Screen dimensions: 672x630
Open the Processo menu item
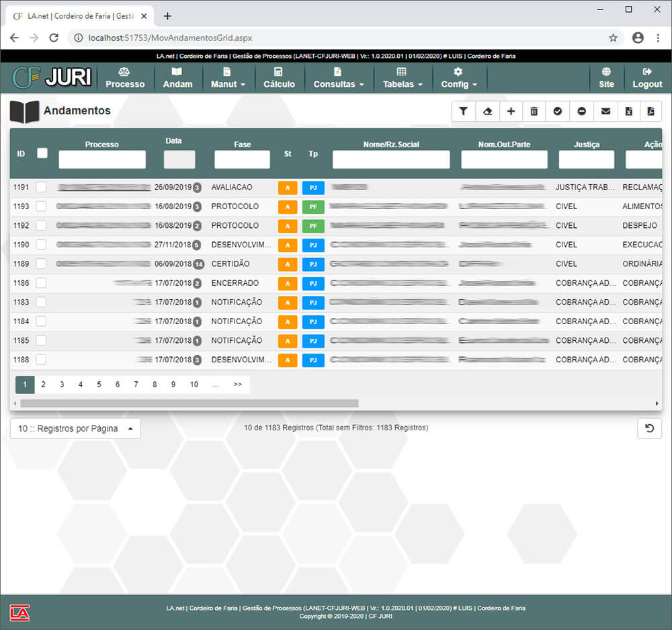coord(125,78)
